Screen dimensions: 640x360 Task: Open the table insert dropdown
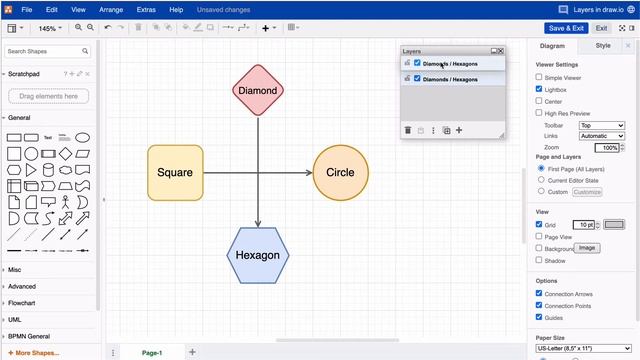click(293, 27)
